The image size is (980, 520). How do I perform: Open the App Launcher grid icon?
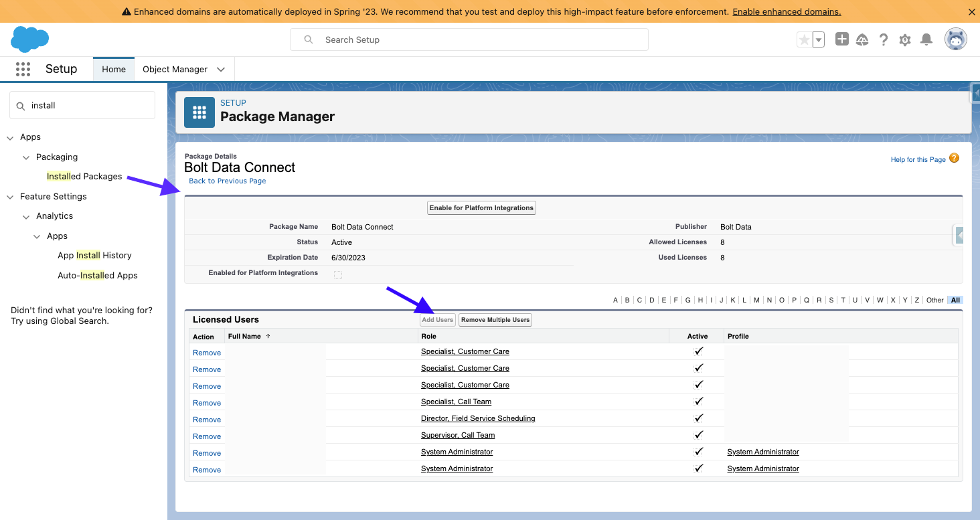23,69
